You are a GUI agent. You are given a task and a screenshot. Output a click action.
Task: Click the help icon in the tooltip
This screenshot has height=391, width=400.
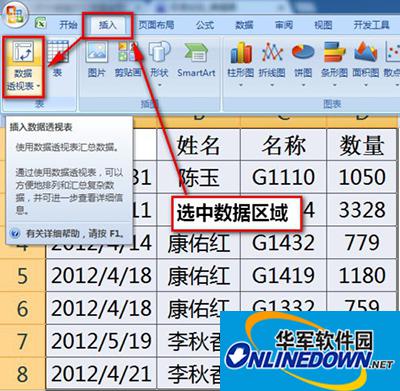pyautogui.click(x=15, y=233)
